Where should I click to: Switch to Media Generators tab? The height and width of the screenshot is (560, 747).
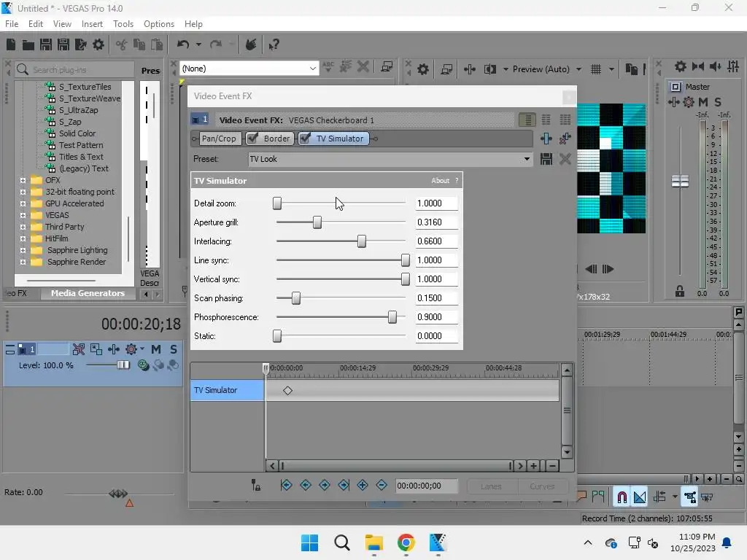88,293
